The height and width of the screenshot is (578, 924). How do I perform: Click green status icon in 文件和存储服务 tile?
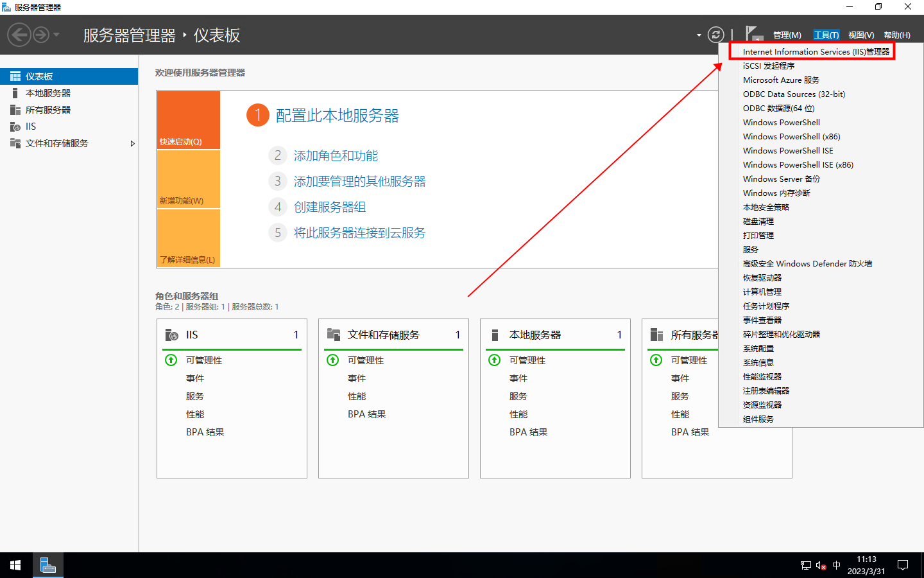(333, 360)
